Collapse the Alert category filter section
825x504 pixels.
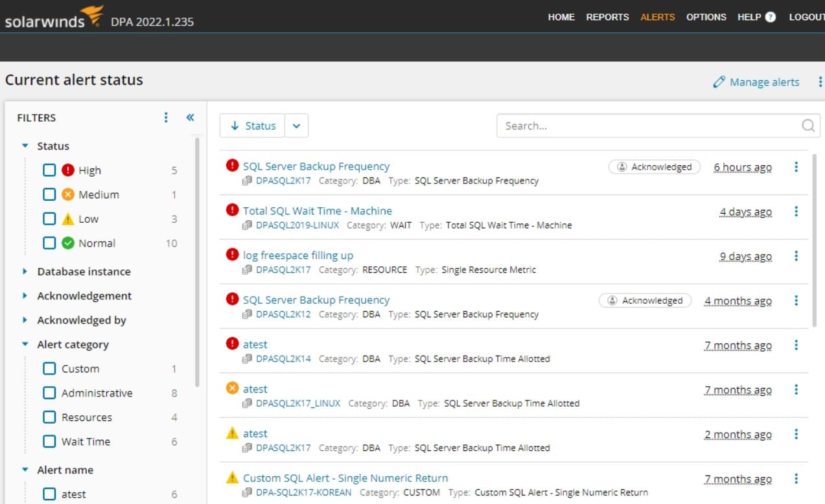pos(25,345)
